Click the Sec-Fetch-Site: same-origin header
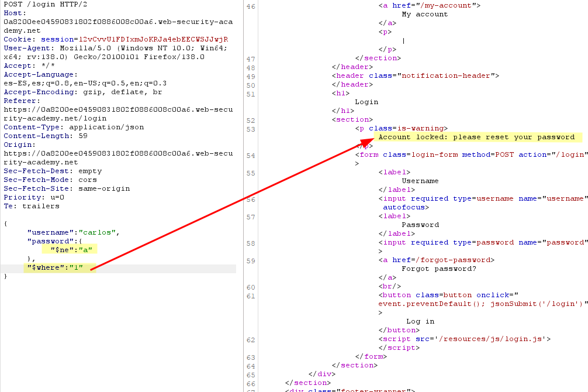 pos(67,188)
